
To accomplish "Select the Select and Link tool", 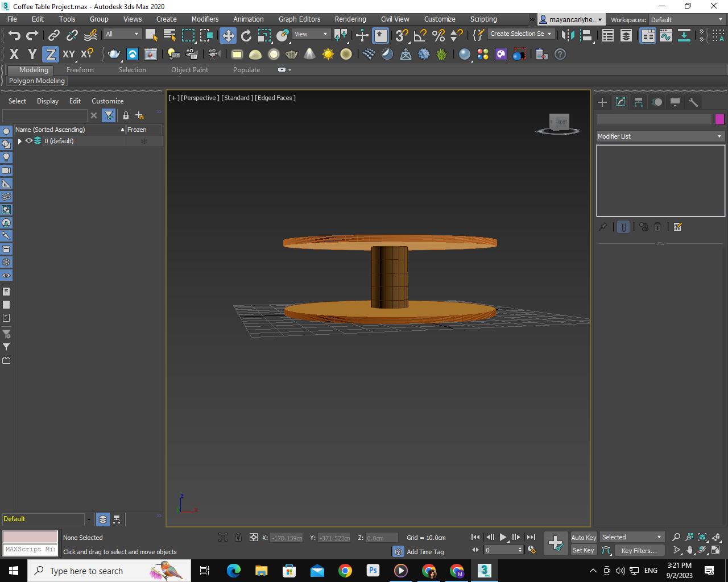I will click(x=53, y=35).
